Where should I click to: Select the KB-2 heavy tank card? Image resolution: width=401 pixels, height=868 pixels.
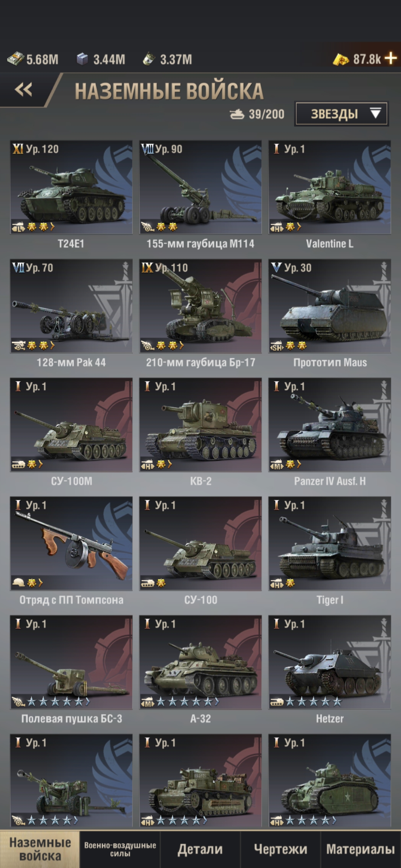tap(200, 432)
